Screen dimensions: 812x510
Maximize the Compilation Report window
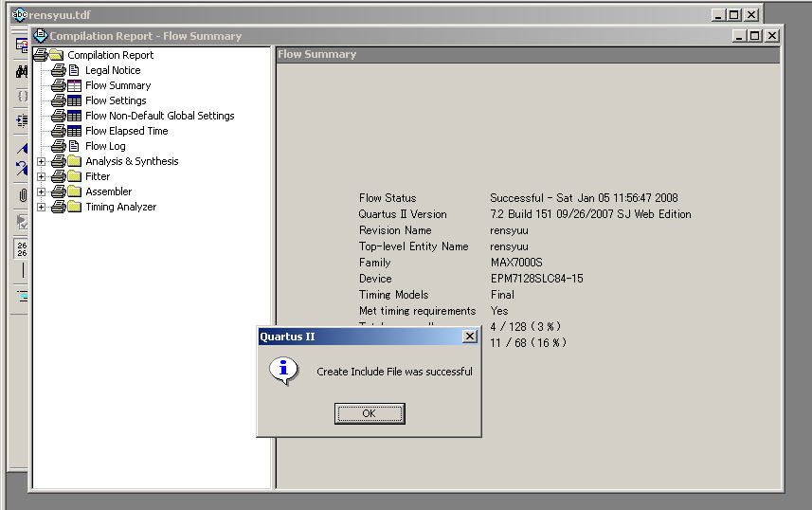[x=755, y=36]
